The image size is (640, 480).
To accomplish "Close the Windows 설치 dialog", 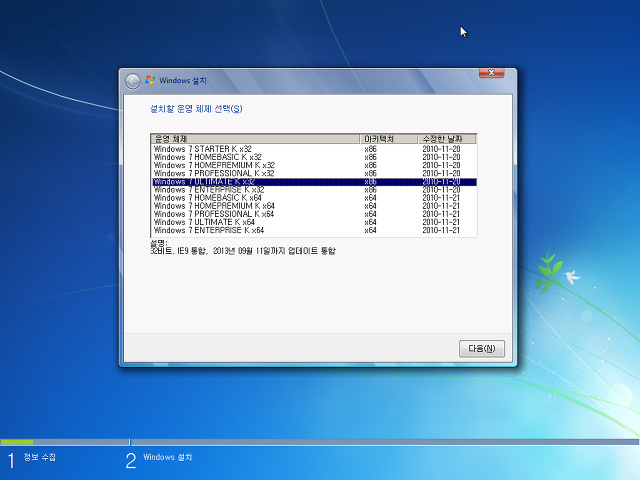I will click(x=491, y=73).
